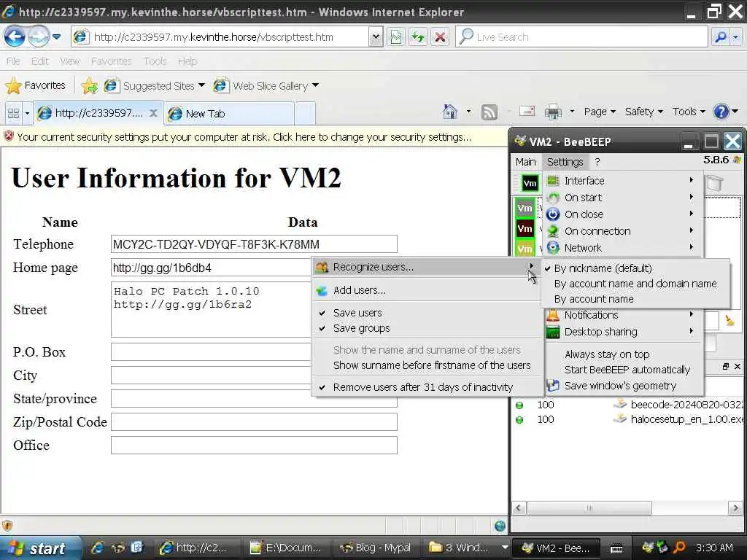Click the search magnifier button

[721, 36]
